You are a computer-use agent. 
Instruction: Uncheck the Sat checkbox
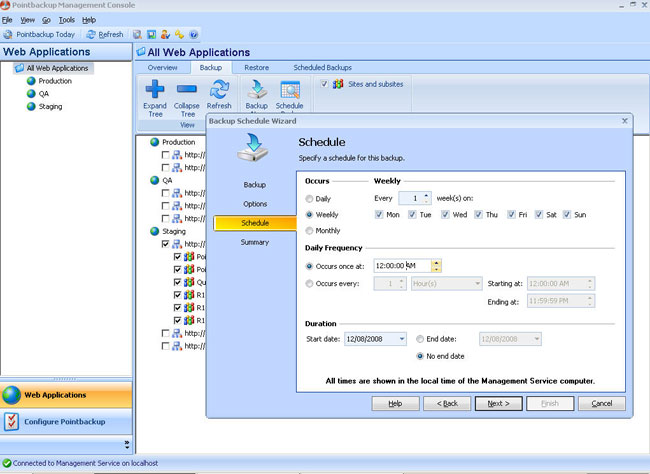(x=539, y=214)
